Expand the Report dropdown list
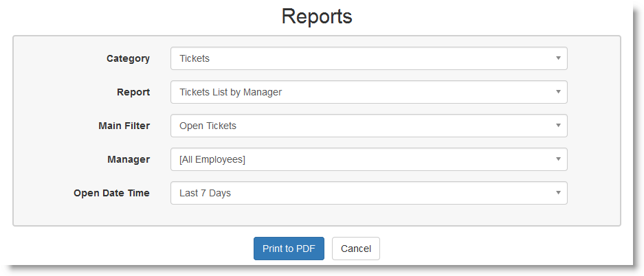Viewport: 644px width, 276px height. (x=368, y=92)
